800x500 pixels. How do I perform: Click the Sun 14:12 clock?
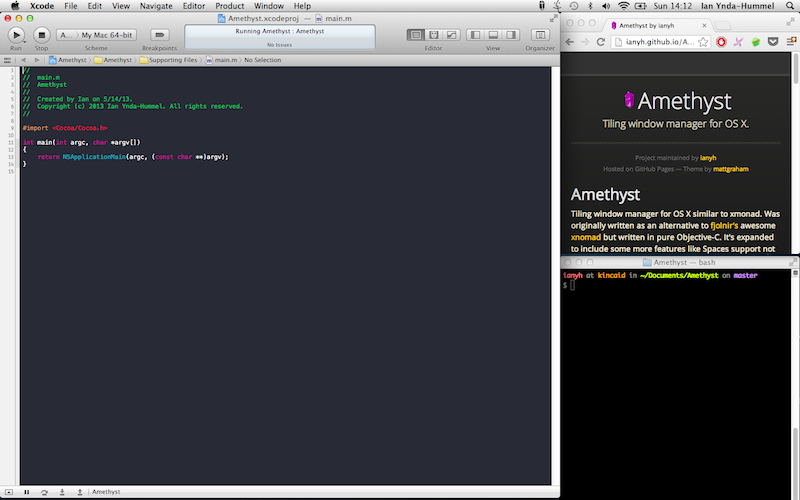pos(672,6)
